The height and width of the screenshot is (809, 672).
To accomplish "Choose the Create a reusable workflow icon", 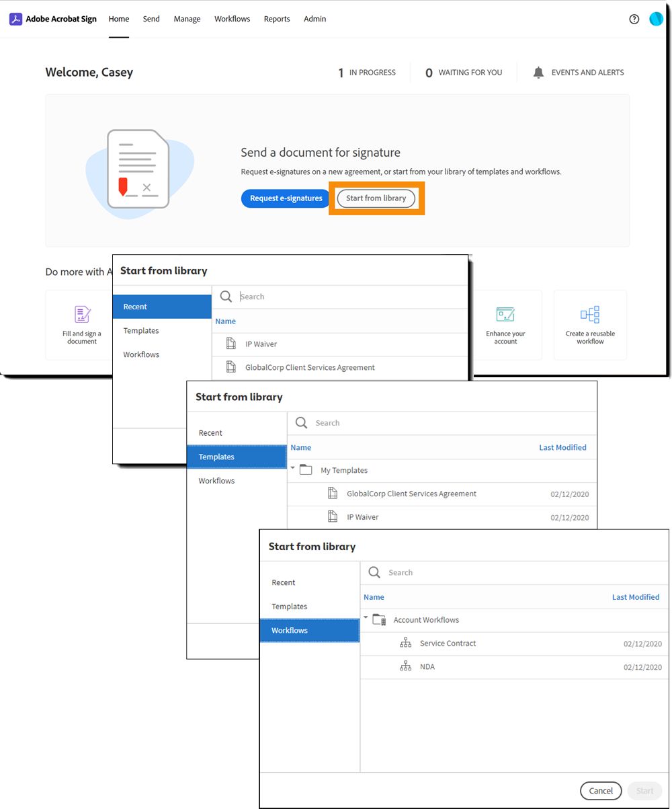I will (590, 314).
